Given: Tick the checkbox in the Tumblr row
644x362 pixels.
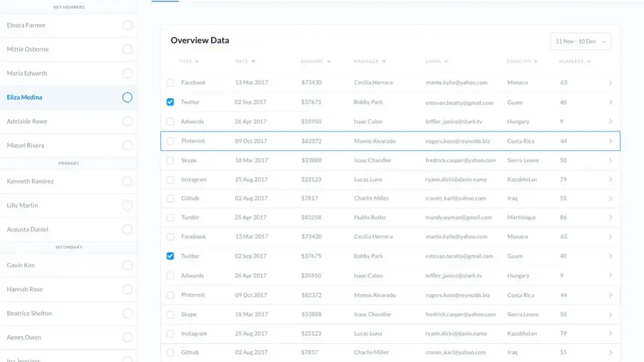Looking at the screenshot, I should pos(170,218).
